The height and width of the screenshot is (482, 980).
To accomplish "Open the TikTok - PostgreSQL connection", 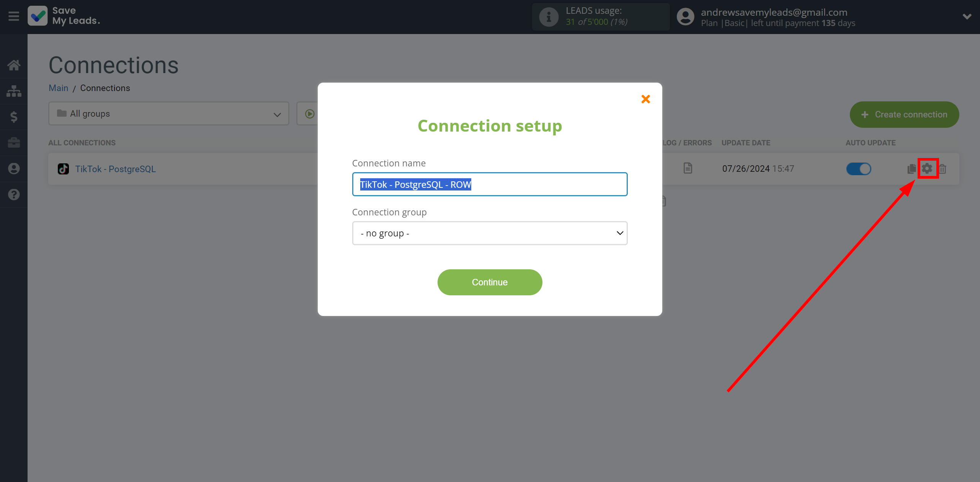I will 115,169.
